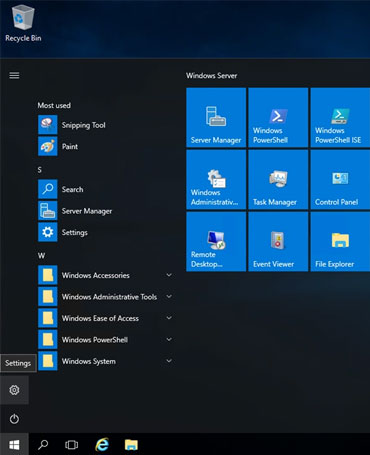
Task: Click the taskbar search magnifier
Action: click(43, 444)
